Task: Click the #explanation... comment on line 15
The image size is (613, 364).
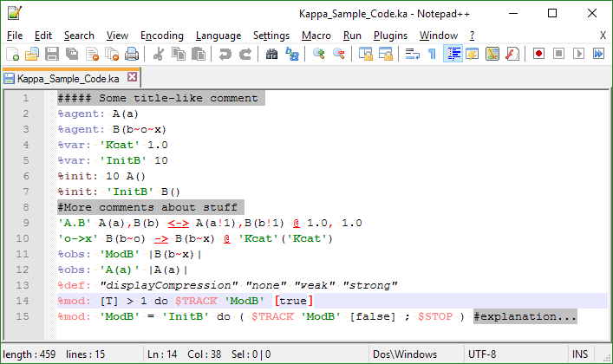Action: pos(525,316)
